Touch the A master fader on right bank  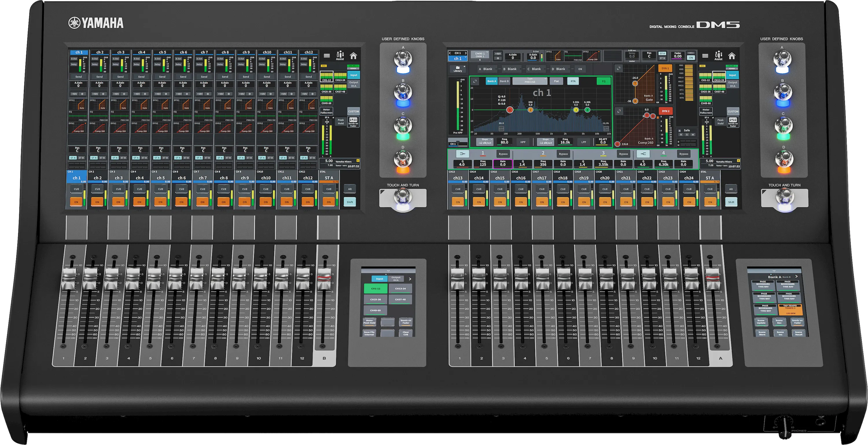713,279
